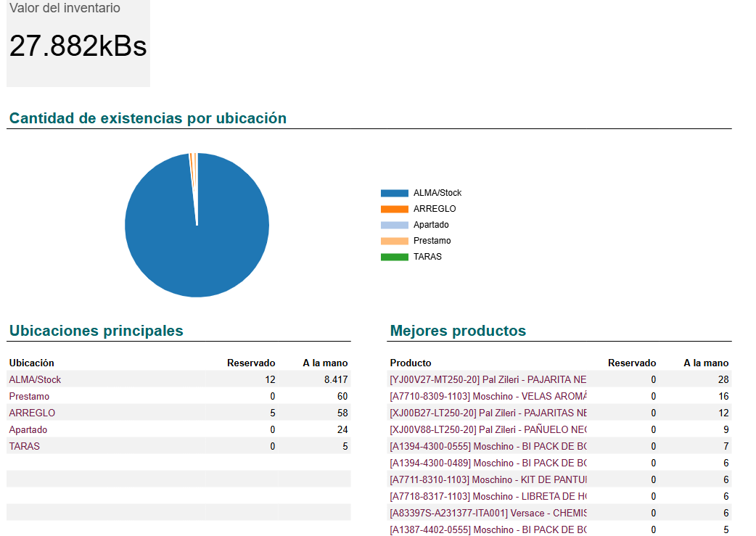This screenshot has height=536, width=756.
Task: Click the 27.882kBs inventory value
Action: point(78,46)
